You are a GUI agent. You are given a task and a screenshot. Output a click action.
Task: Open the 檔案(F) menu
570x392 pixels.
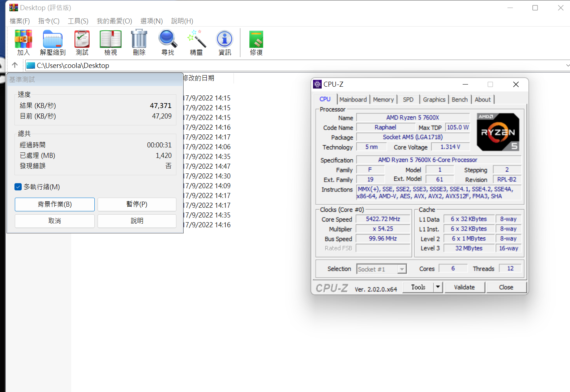(20, 21)
